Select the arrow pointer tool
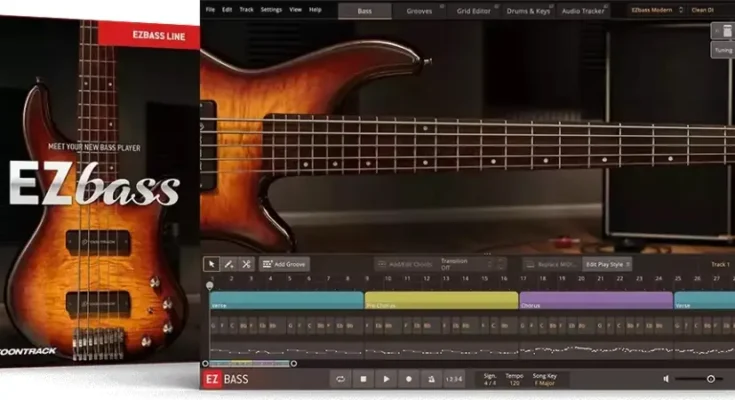The image size is (735, 400). click(211, 264)
